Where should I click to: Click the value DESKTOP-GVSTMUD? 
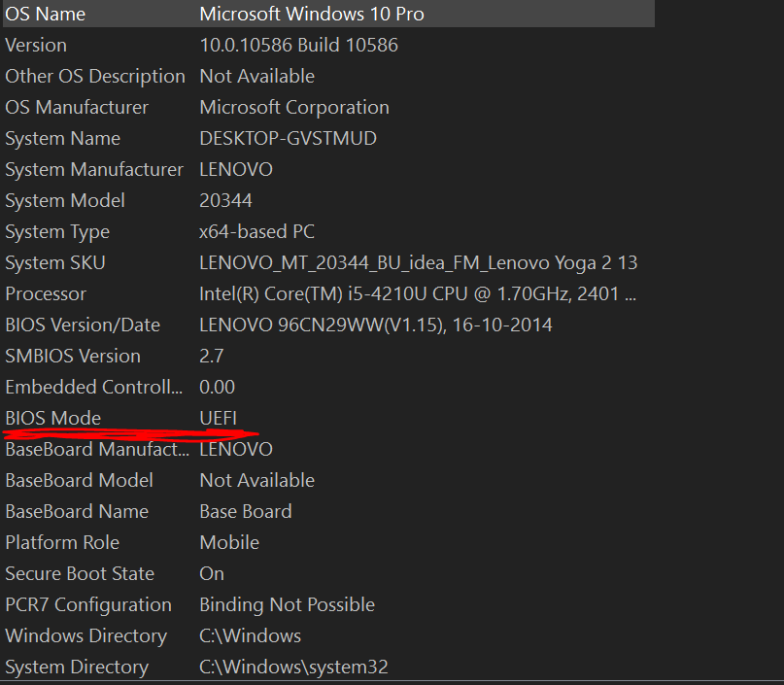(288, 139)
